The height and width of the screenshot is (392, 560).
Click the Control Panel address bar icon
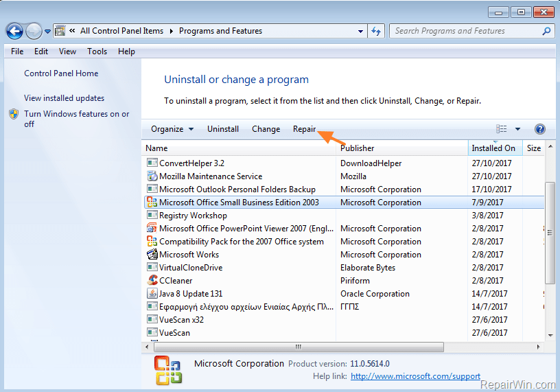pyautogui.click(x=60, y=31)
